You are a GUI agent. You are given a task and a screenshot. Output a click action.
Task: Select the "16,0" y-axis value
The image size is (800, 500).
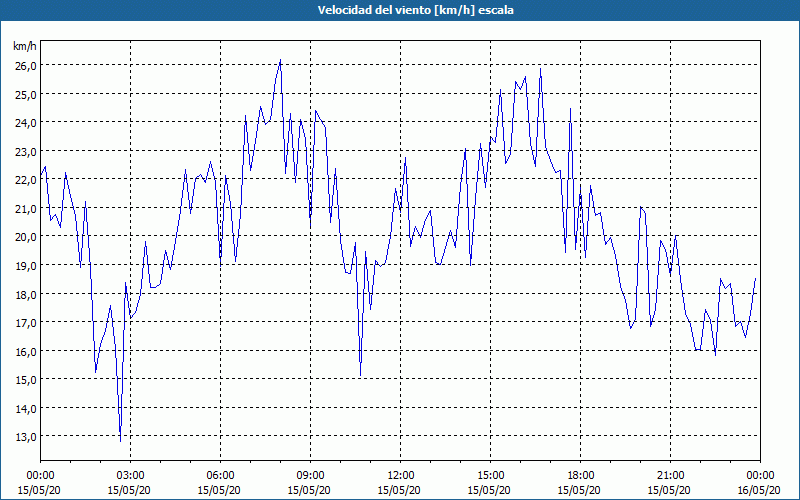pyautogui.click(x=25, y=351)
